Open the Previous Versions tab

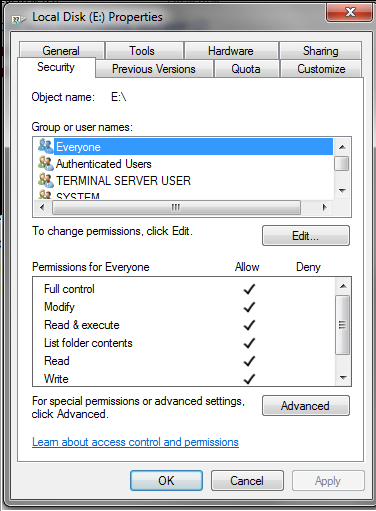tap(154, 69)
